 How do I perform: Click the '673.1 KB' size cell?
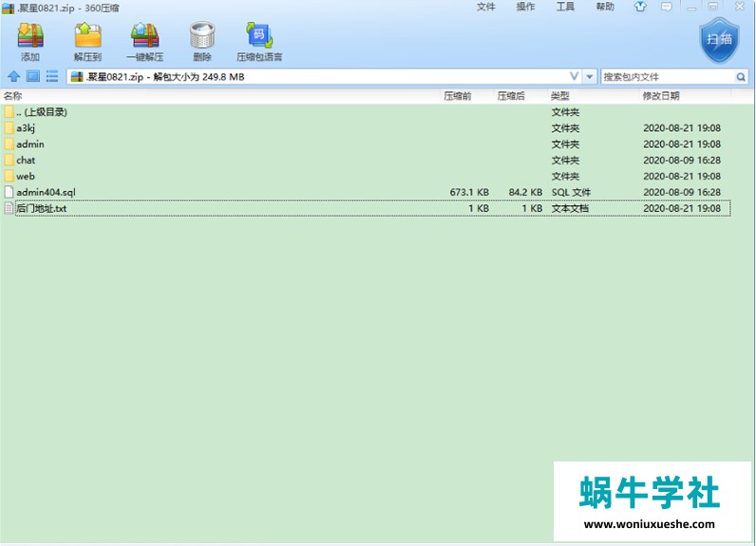[469, 192]
